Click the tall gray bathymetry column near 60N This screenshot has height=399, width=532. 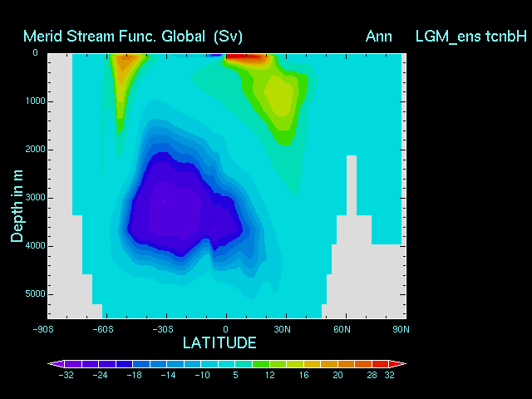click(352, 185)
